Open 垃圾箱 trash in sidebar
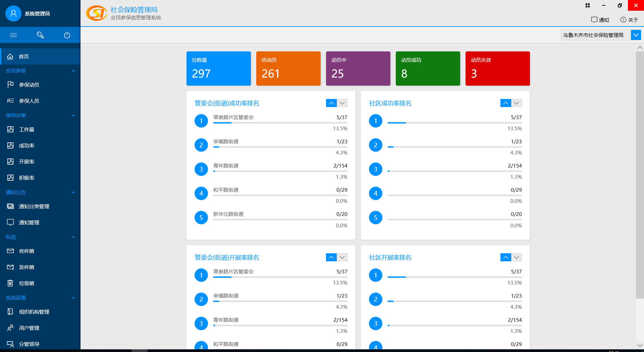This screenshot has height=352, width=644. point(26,283)
